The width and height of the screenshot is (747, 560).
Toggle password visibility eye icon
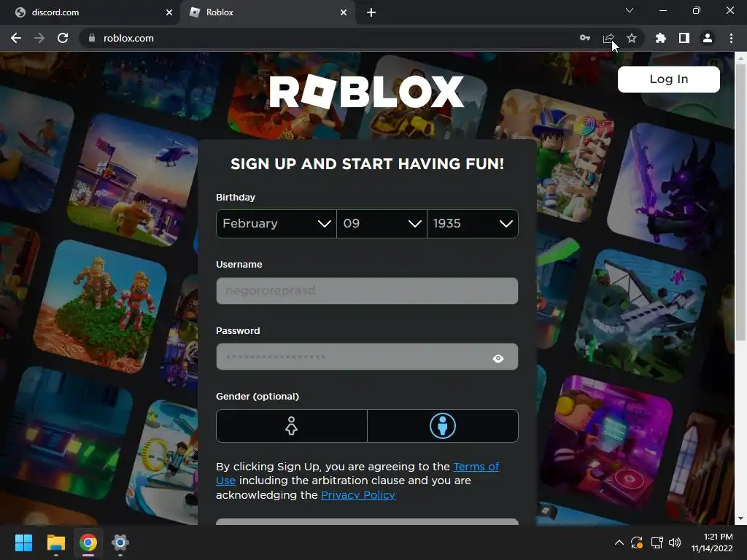pyautogui.click(x=498, y=358)
